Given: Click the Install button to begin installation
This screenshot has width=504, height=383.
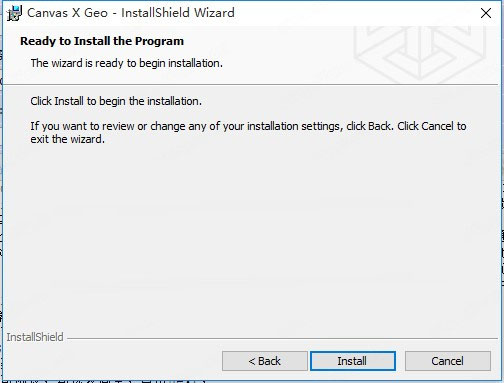Looking at the screenshot, I should 353,361.
